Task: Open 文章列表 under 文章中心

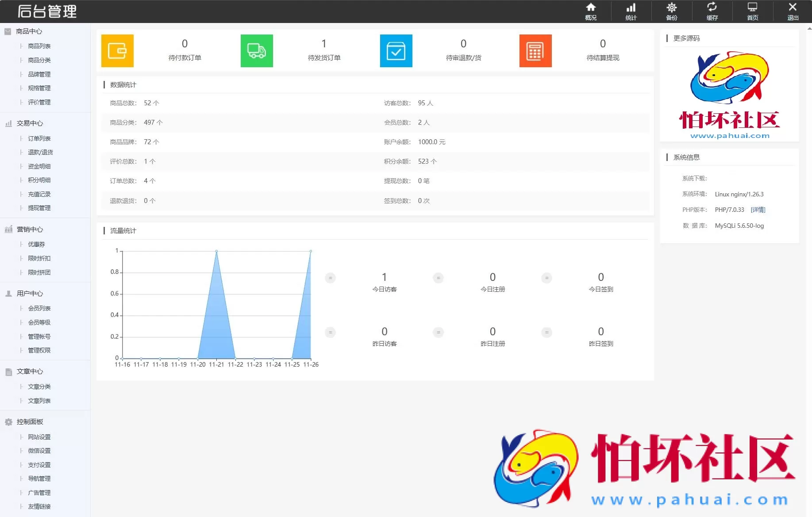Action: click(38, 400)
